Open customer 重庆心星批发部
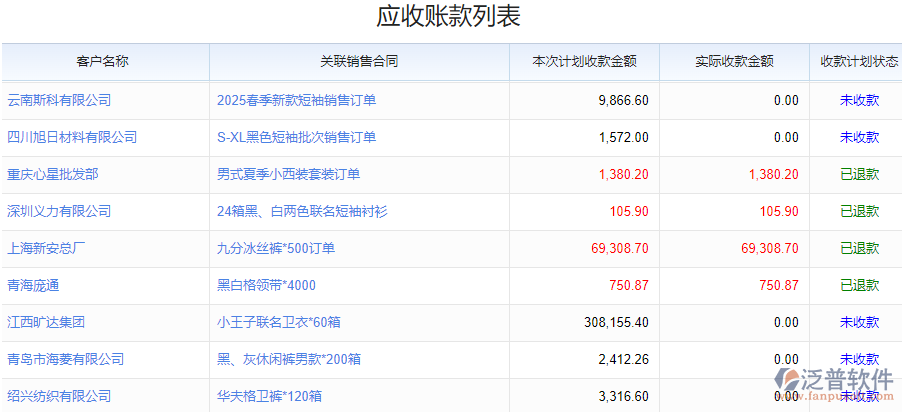This screenshot has height=412, width=904. tap(53, 174)
